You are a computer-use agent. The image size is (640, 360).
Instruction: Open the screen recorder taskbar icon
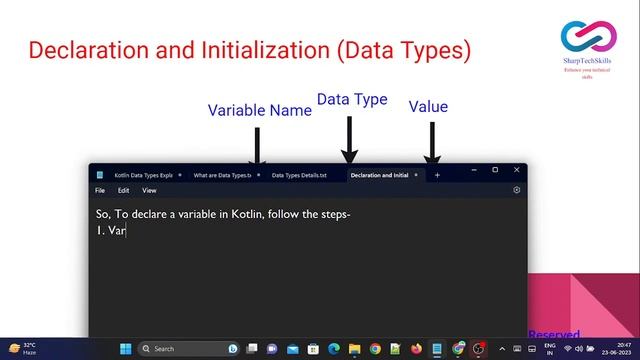[x=478, y=349]
